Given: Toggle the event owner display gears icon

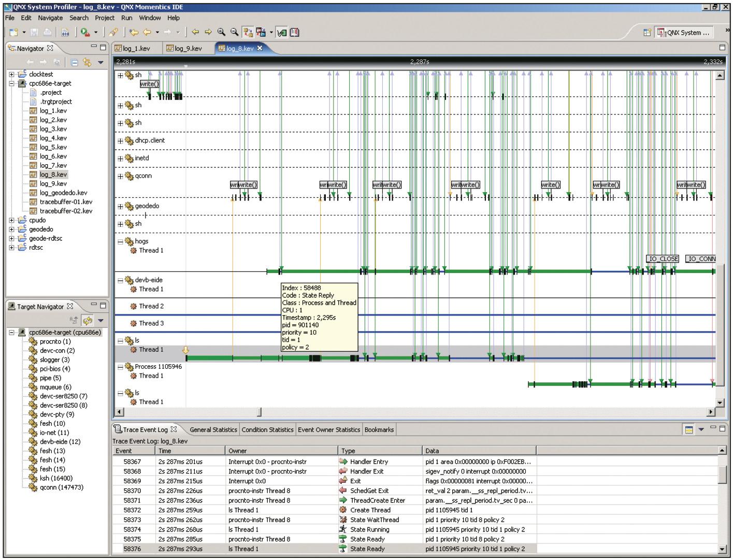Looking at the screenshot, I should 248,33.
